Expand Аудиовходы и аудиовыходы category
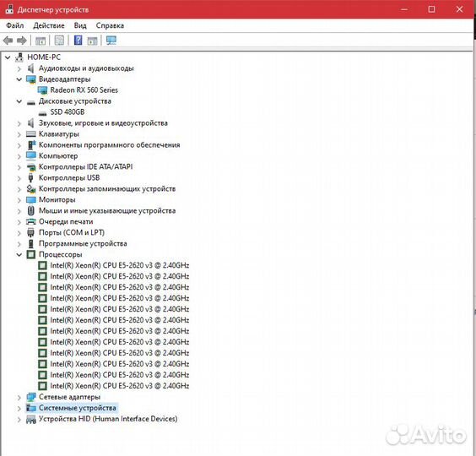Image resolution: width=476 pixels, height=456 pixels. (x=19, y=68)
